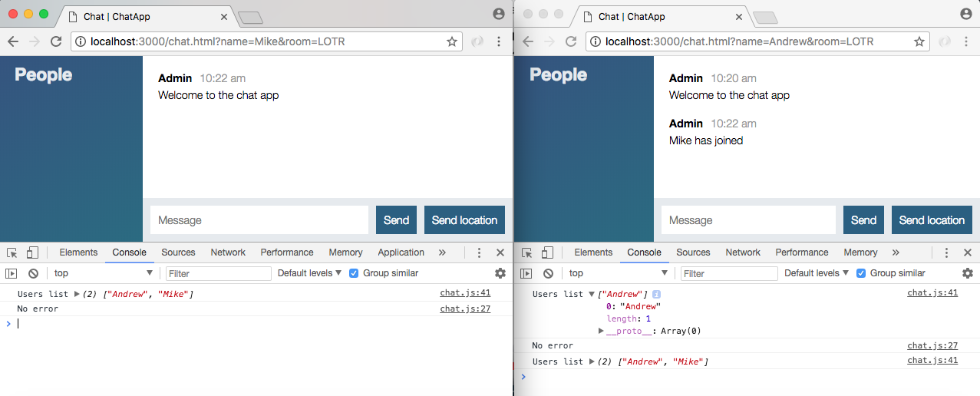Go back in Andrew's browser window
980x396 pixels.
[x=528, y=41]
